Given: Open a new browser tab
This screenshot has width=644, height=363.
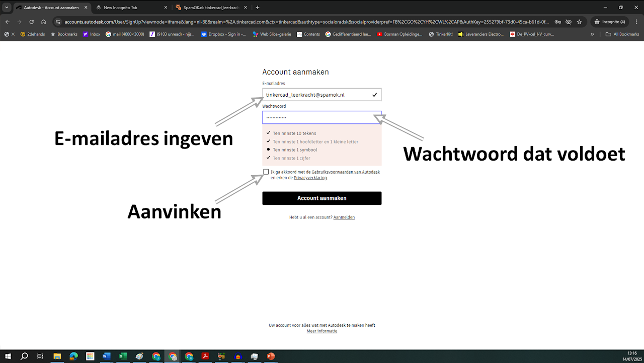Looking at the screenshot, I should click(x=258, y=8).
